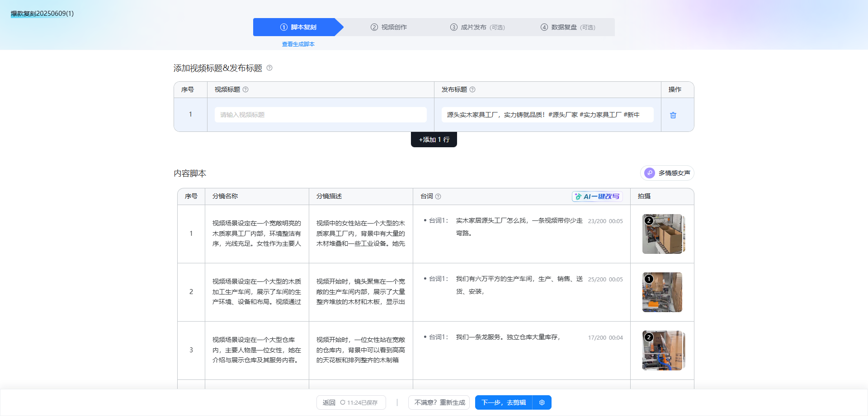Click the help icon next to 台词 header
Image resolution: width=868 pixels, height=416 pixels.
438,196
